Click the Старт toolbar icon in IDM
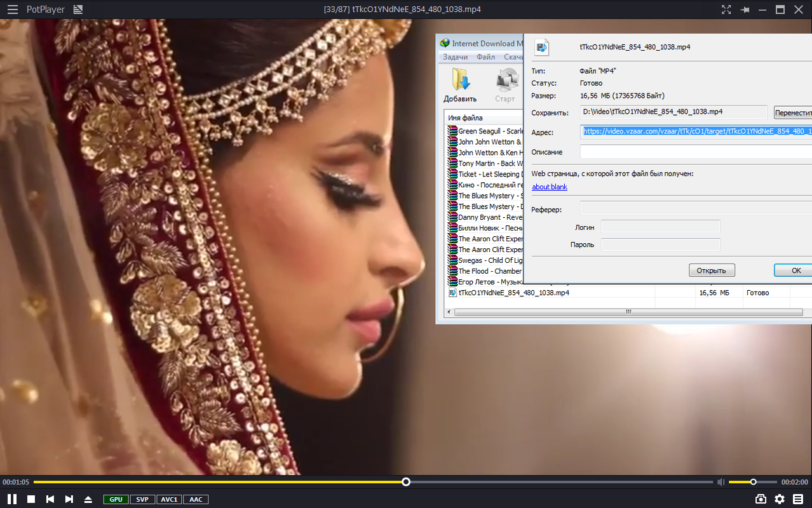The height and width of the screenshot is (508, 812). point(505,86)
